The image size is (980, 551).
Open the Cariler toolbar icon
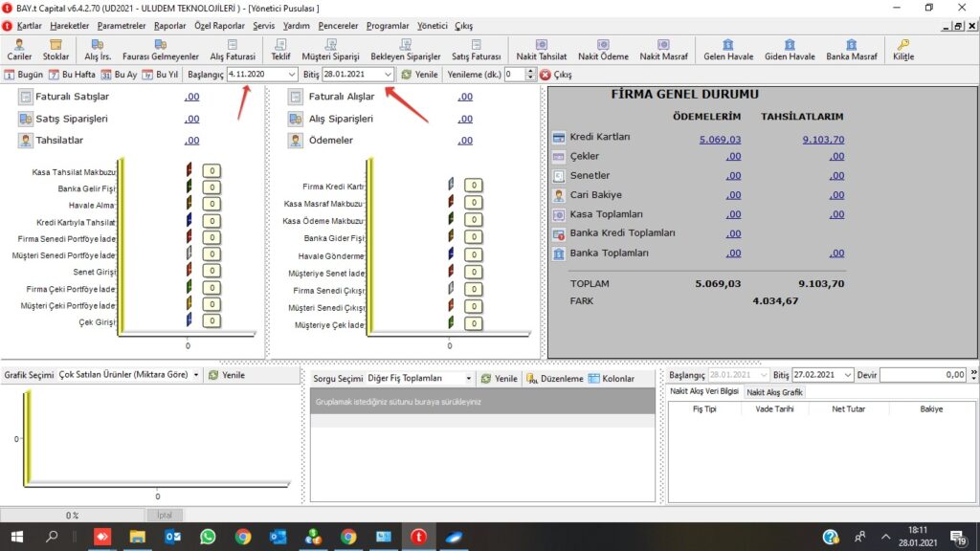20,49
